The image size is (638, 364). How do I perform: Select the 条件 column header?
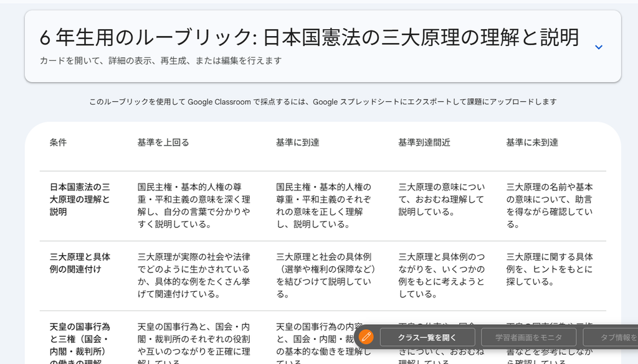pyautogui.click(x=58, y=142)
